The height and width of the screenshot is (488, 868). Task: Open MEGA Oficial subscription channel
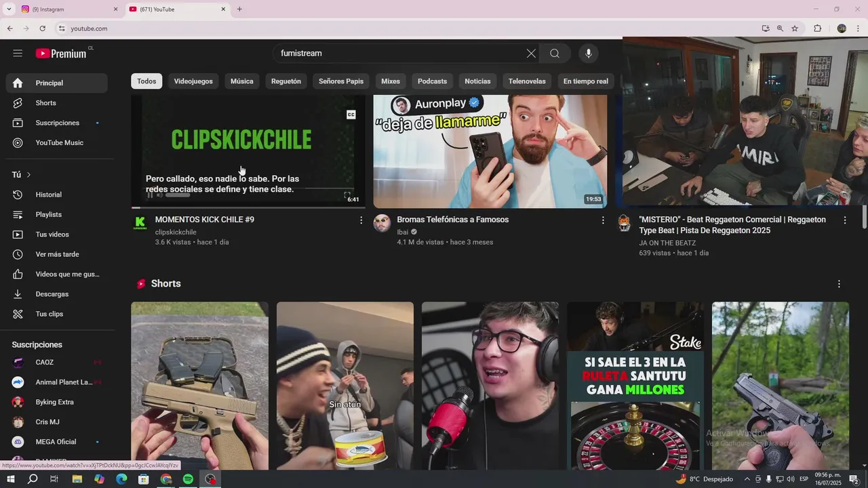click(x=57, y=442)
